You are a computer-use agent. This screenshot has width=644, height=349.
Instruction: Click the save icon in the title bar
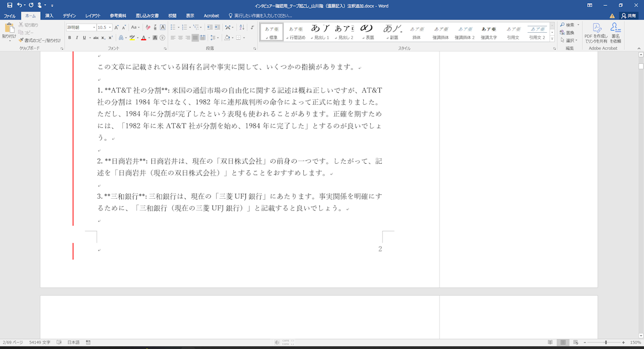point(9,5)
